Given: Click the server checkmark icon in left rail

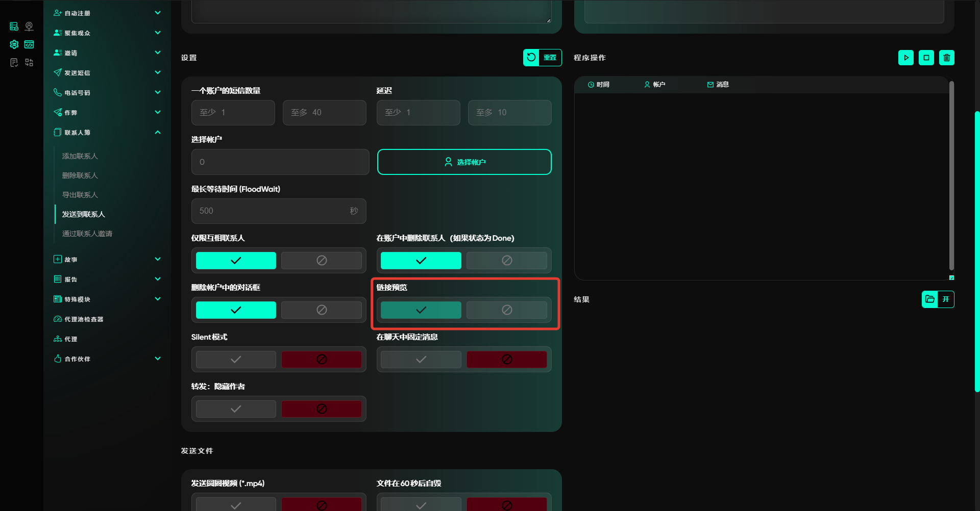Looking at the screenshot, I should tap(14, 27).
